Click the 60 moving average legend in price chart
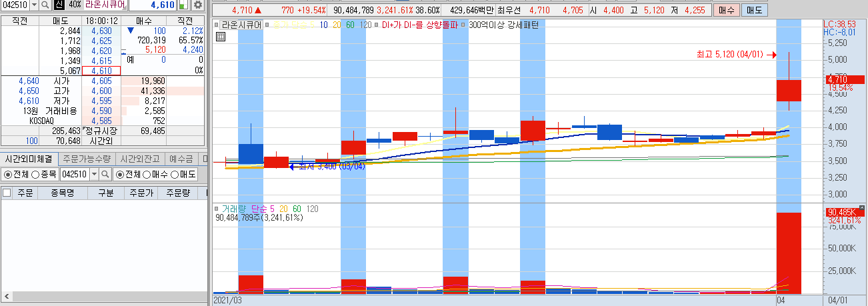Screen dimensions: 868x306 350,25
